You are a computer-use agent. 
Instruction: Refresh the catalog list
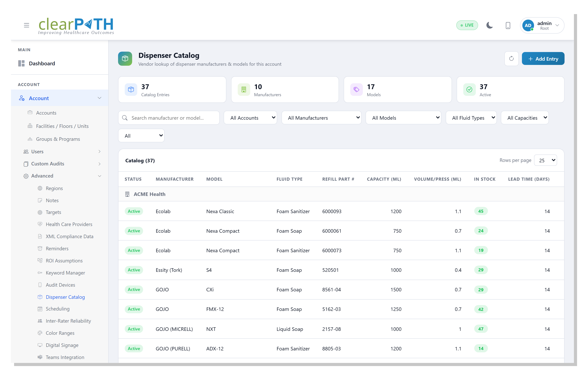511,58
